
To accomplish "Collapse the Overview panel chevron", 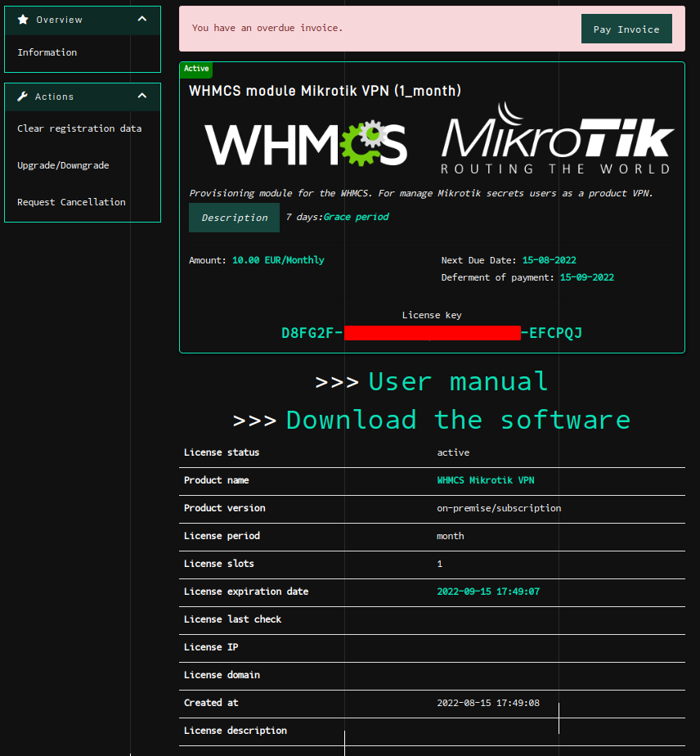I will coord(142,19).
